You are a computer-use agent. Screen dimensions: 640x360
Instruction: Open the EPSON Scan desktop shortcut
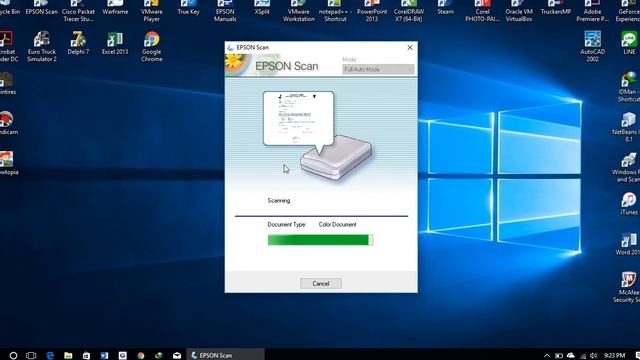click(x=42, y=7)
